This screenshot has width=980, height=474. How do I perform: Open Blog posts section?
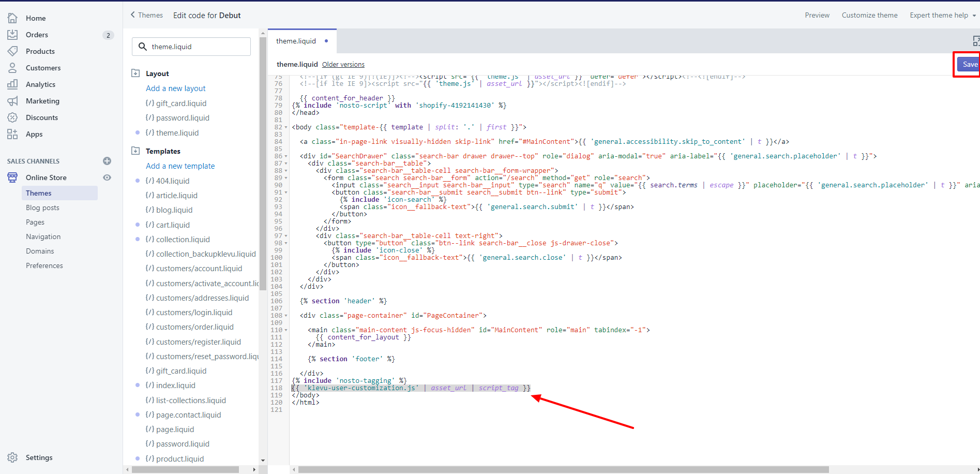tap(42, 208)
